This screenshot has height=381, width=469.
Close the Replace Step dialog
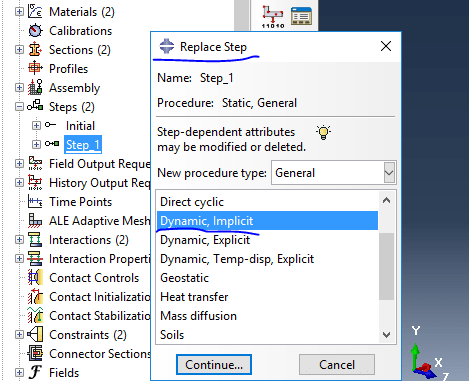point(386,46)
